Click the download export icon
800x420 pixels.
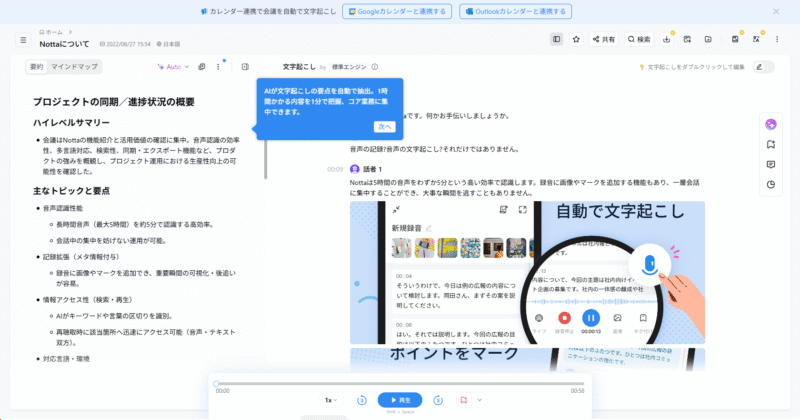pos(667,39)
